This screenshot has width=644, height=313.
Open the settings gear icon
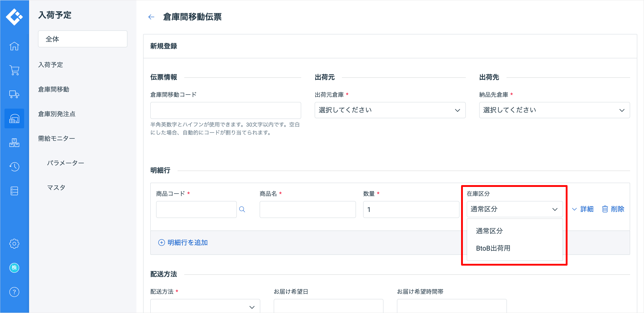coord(14,243)
